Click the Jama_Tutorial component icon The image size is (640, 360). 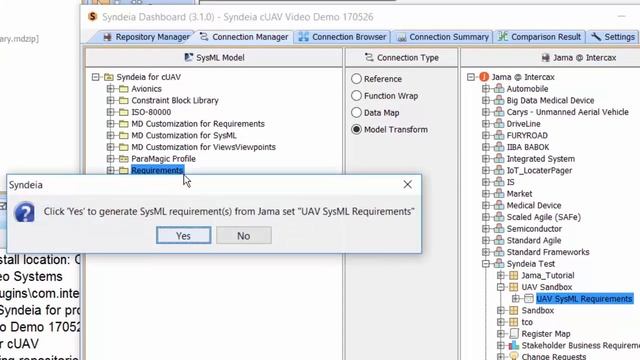(513, 276)
